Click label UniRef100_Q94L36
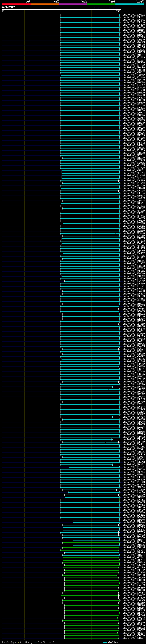 (134, 48)
